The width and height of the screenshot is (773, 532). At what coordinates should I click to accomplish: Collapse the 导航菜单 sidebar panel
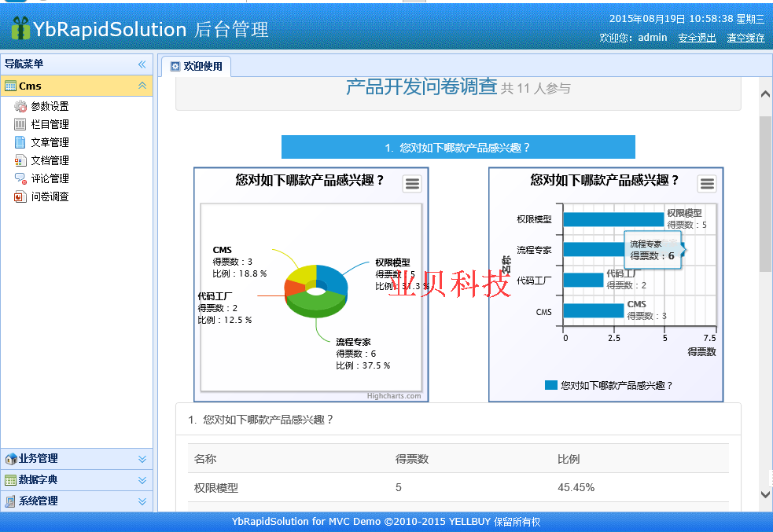click(x=142, y=64)
